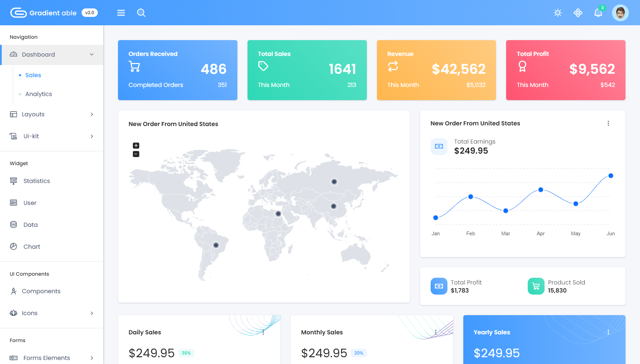The width and height of the screenshot is (640, 364).
Task: Expand the Layouts submenu
Action: click(52, 114)
